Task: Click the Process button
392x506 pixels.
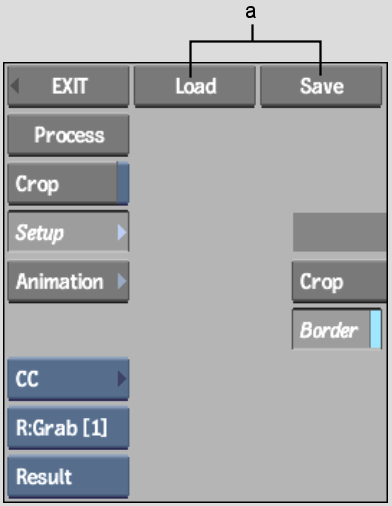Action: point(68,135)
